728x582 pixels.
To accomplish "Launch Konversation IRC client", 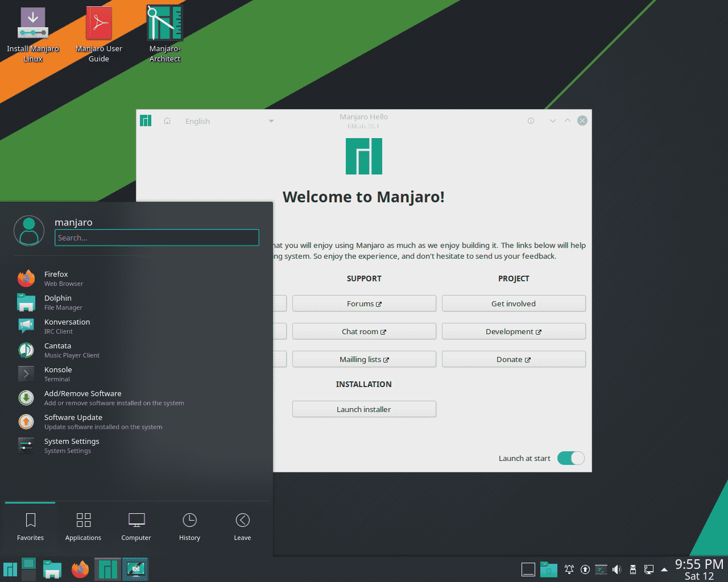I will click(x=67, y=326).
